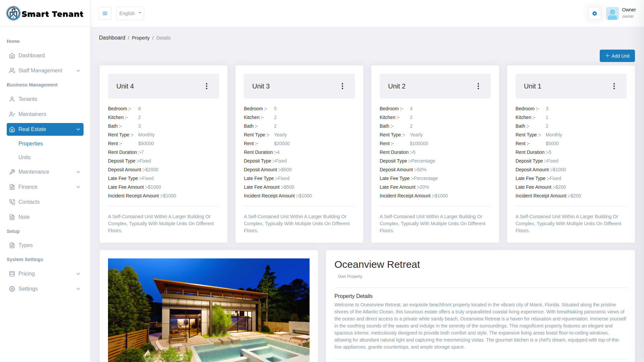644x362 pixels.
Task: Click the Add Unit button
Action: tap(617, 56)
